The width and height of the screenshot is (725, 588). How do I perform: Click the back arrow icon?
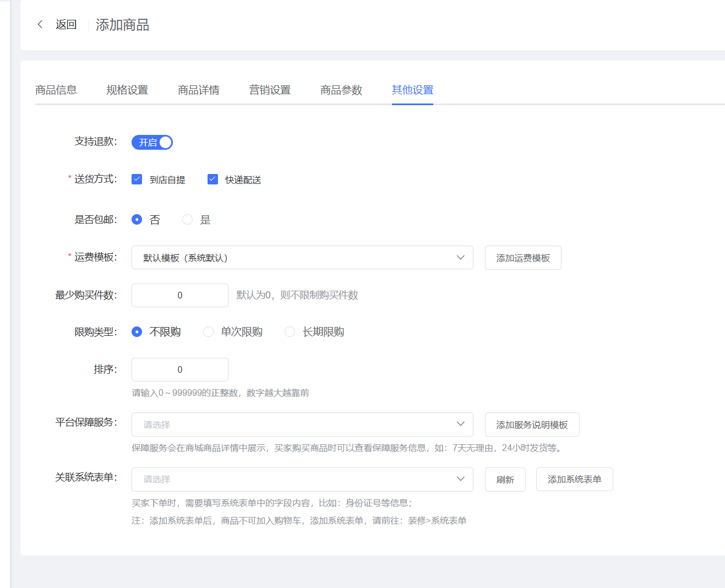point(40,24)
